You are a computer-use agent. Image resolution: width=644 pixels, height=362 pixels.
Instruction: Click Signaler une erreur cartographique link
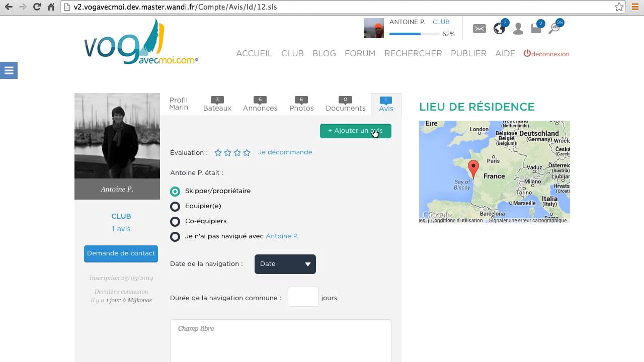(x=528, y=221)
